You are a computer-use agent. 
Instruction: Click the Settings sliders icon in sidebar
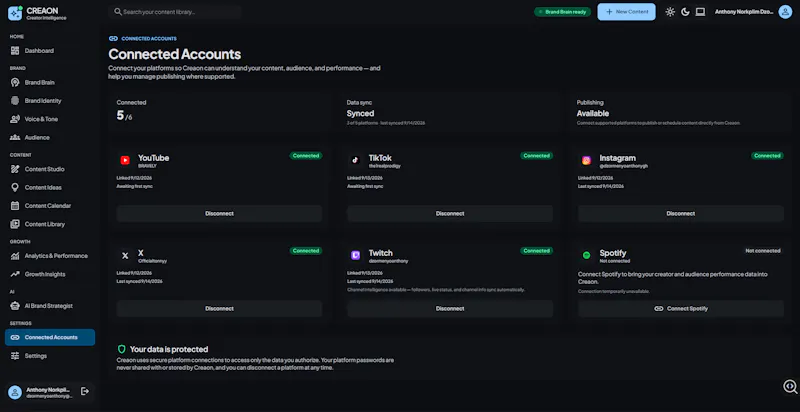pos(15,356)
